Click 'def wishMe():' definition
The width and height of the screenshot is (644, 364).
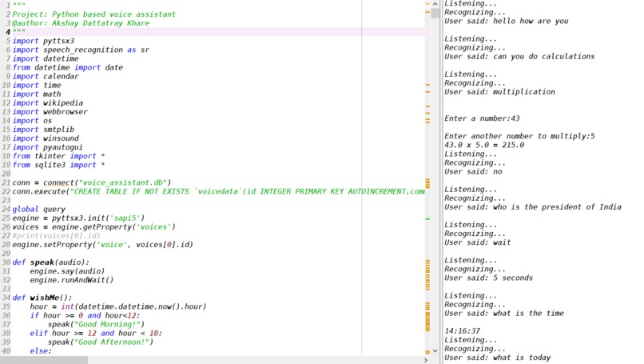42,298
